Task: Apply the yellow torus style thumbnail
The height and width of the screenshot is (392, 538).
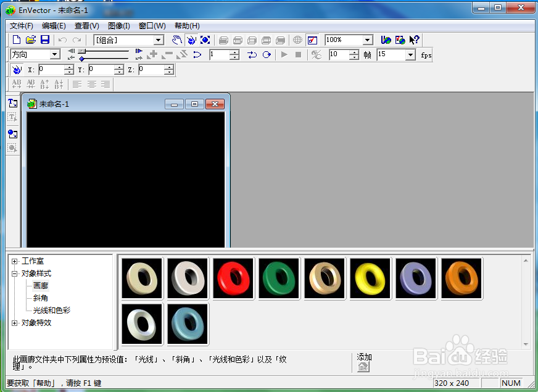Action: 370,278
